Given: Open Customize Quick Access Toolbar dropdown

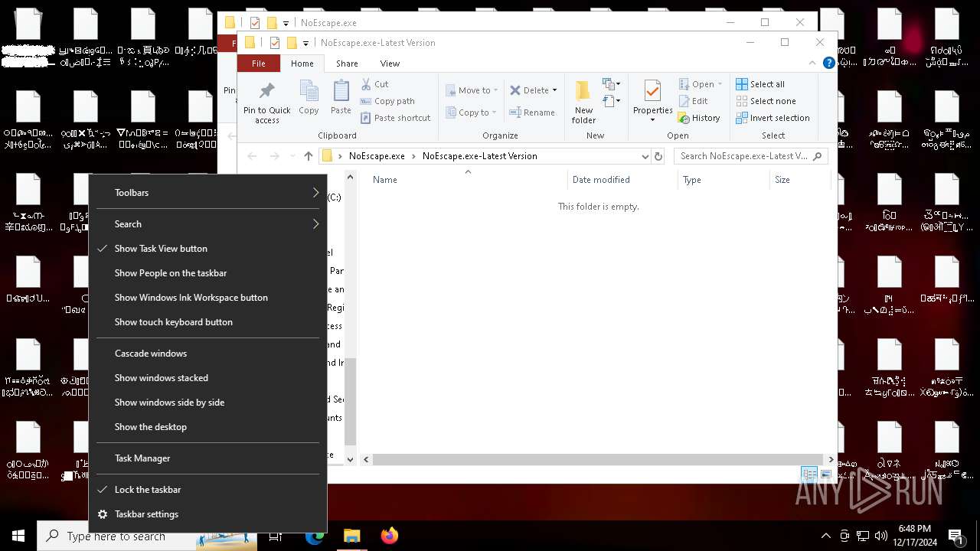Looking at the screenshot, I should 305,44.
